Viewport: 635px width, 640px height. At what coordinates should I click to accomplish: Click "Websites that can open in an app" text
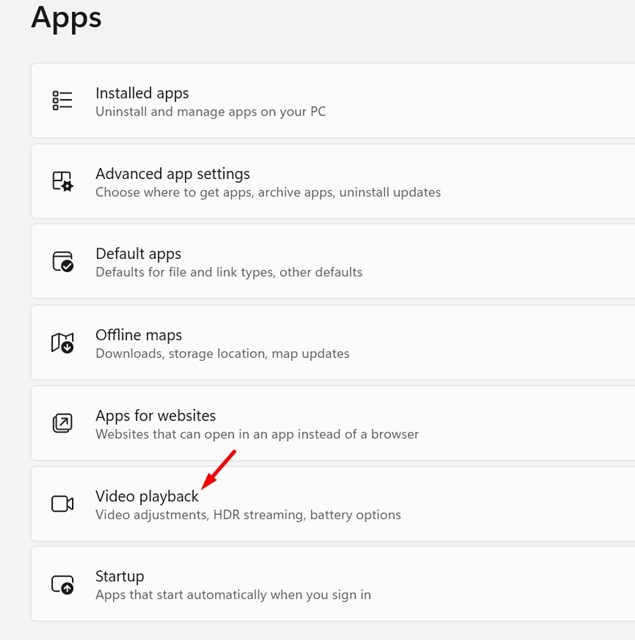click(x=257, y=434)
